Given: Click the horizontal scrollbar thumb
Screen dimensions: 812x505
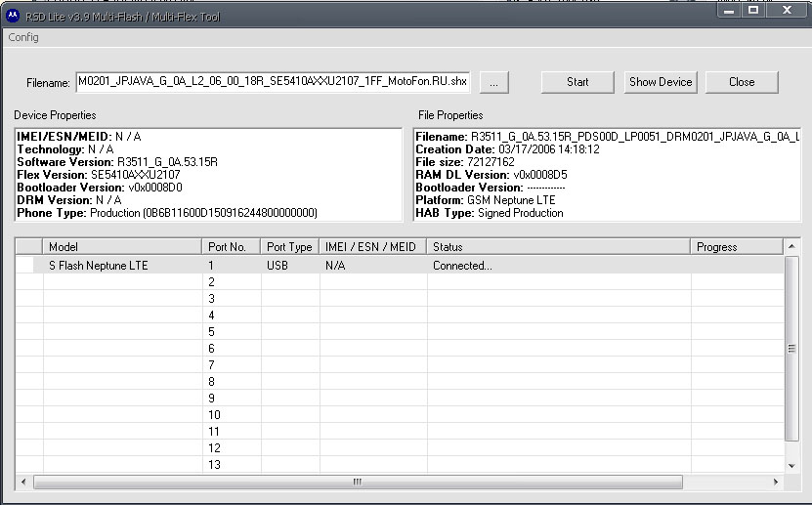Looking at the screenshot, I should 358,482.
